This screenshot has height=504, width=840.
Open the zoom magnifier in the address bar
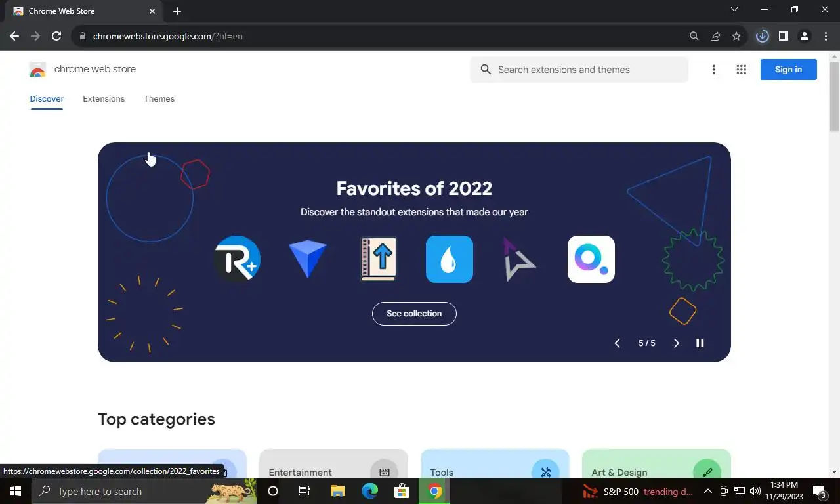coord(694,36)
